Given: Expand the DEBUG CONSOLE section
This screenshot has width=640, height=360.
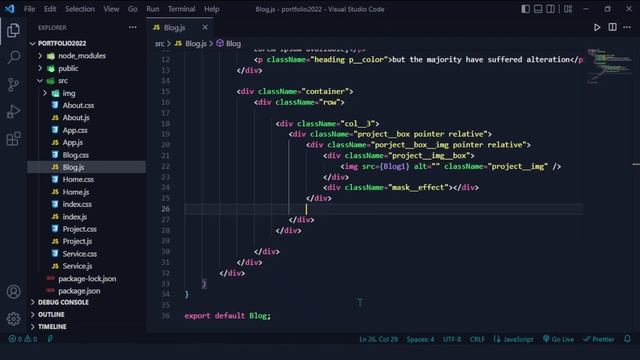Looking at the screenshot, I should coord(63,302).
